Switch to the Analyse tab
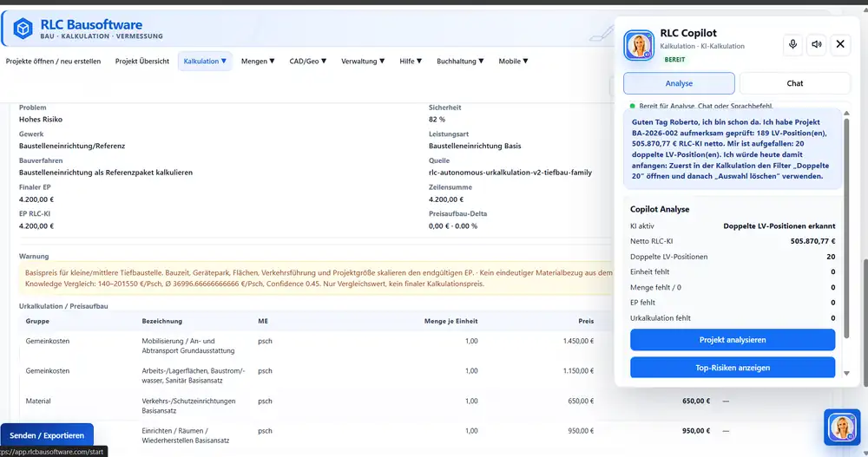Viewport: 868px width, 457px height. tap(680, 83)
